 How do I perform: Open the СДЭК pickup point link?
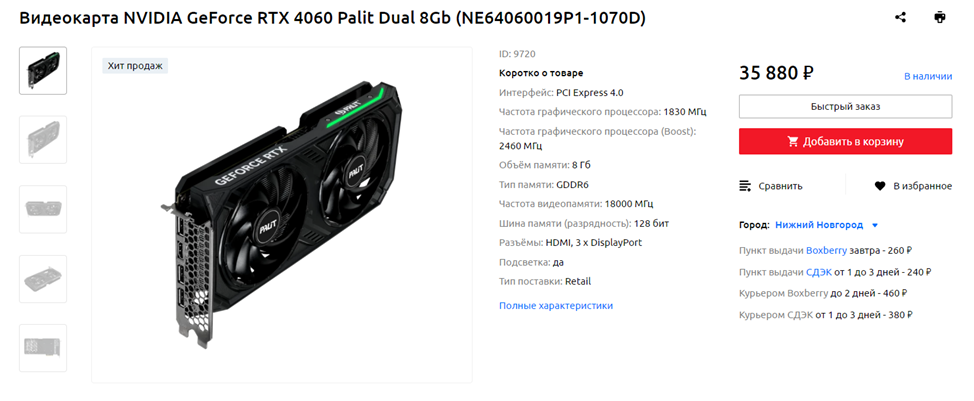[819, 272]
